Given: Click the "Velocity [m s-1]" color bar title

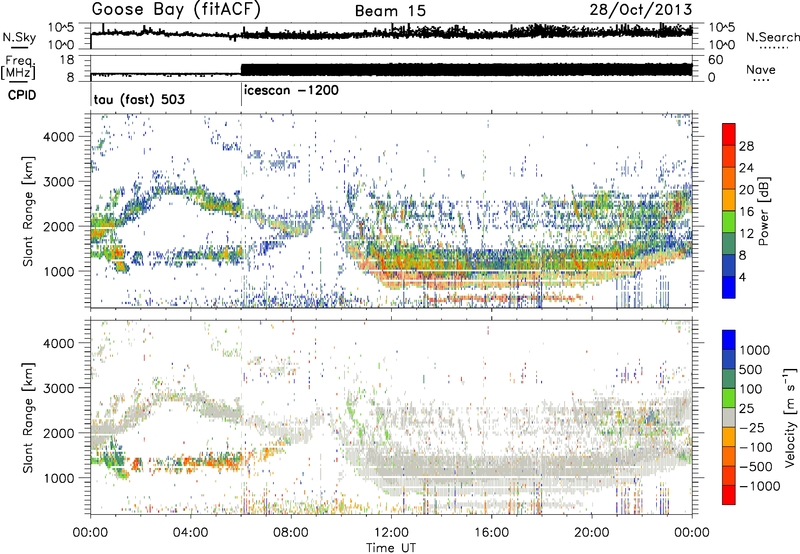Looking at the screenshot, I should (790, 417).
